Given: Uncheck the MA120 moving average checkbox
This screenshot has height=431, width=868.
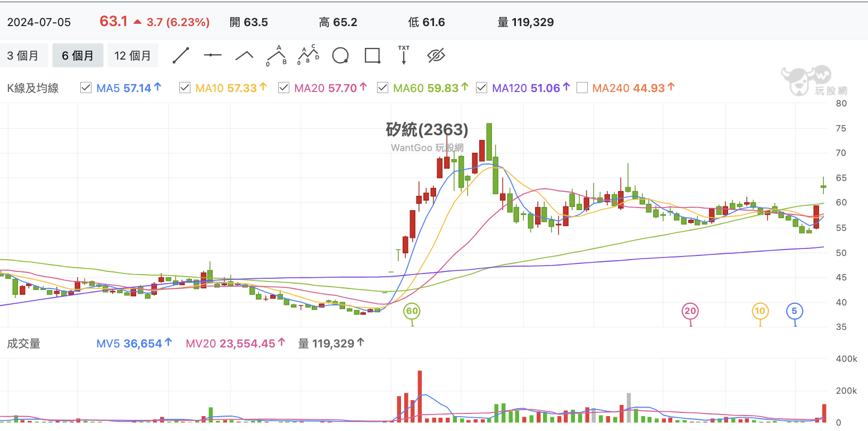Looking at the screenshot, I should tap(481, 88).
